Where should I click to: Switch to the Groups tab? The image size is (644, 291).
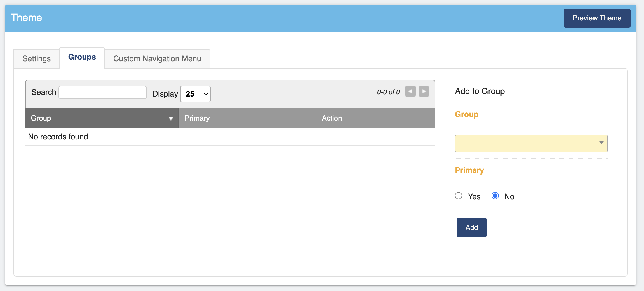(x=82, y=57)
